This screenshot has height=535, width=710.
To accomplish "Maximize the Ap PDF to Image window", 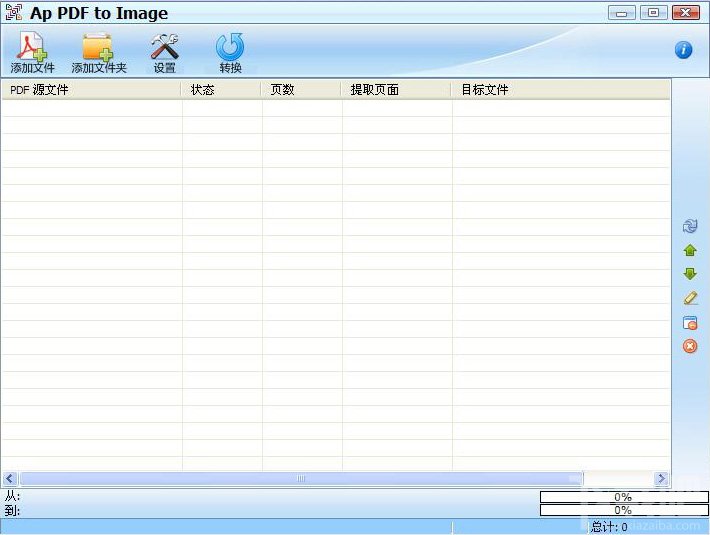I will point(653,13).
